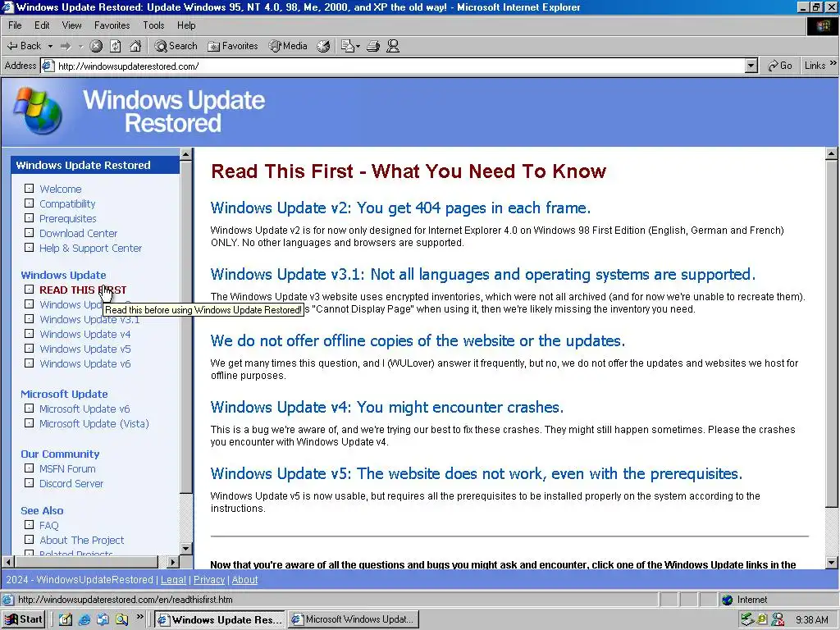Open the History toolbar icon

(x=323, y=47)
